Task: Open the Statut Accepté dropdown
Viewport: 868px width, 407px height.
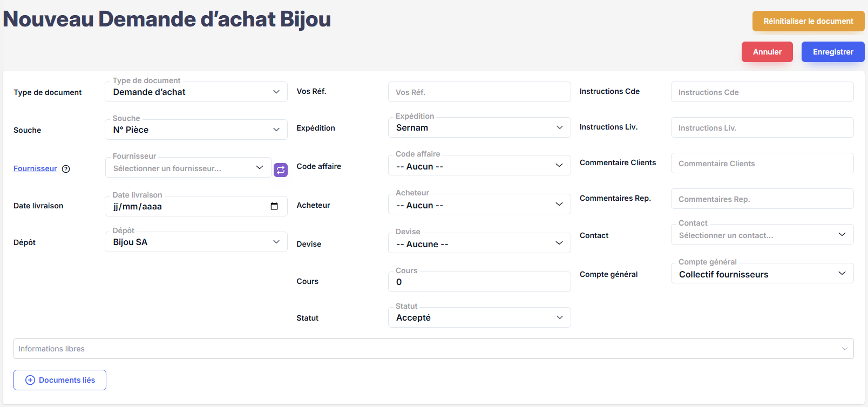Action: [479, 317]
